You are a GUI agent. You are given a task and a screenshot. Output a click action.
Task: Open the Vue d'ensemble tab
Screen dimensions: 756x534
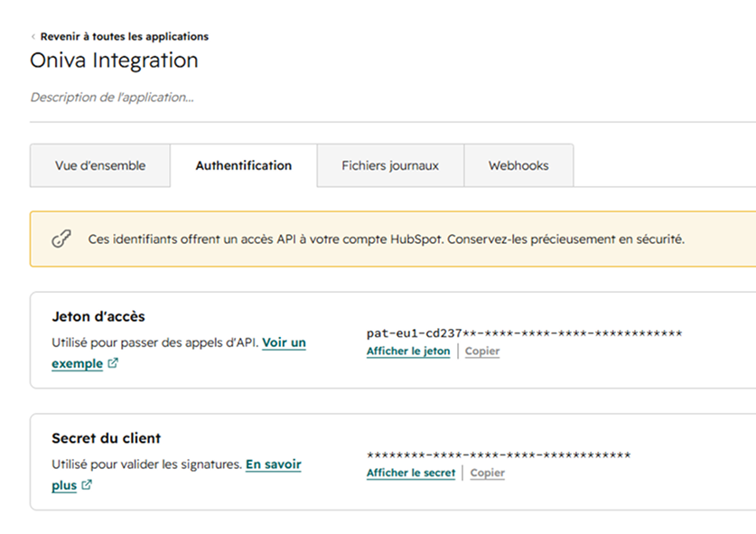(x=99, y=165)
